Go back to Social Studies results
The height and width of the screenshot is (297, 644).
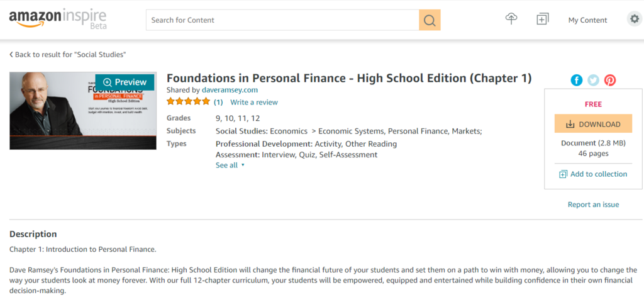[68, 54]
